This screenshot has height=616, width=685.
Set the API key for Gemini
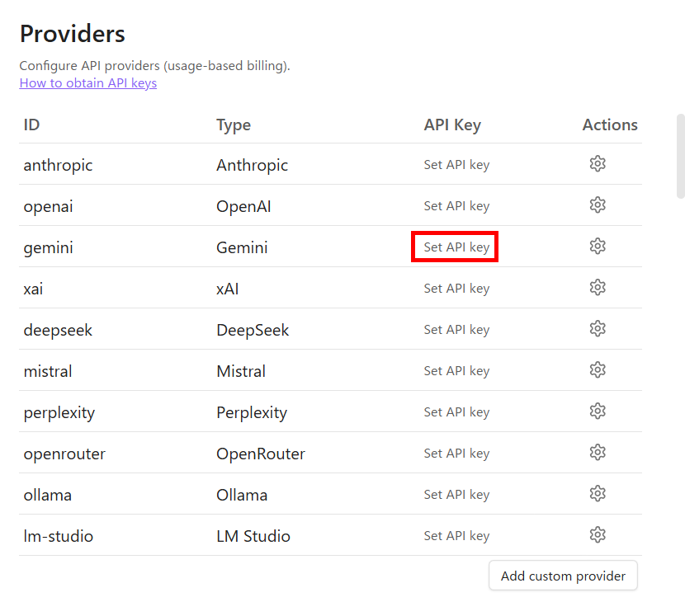click(456, 247)
